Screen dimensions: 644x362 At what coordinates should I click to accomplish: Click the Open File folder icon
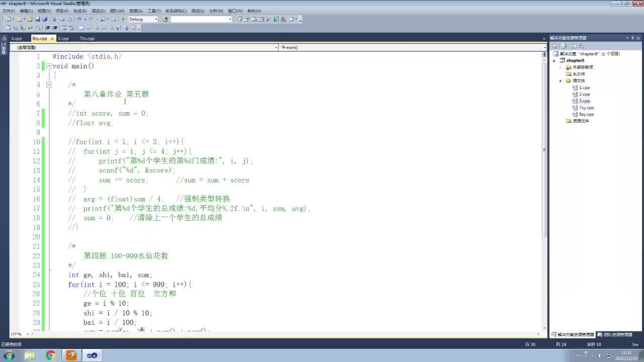[x=30, y=19]
